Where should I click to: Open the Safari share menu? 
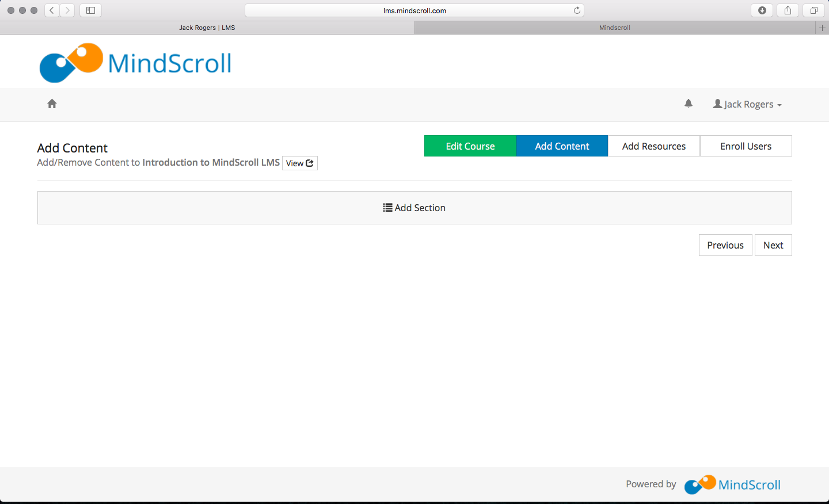pos(788,10)
